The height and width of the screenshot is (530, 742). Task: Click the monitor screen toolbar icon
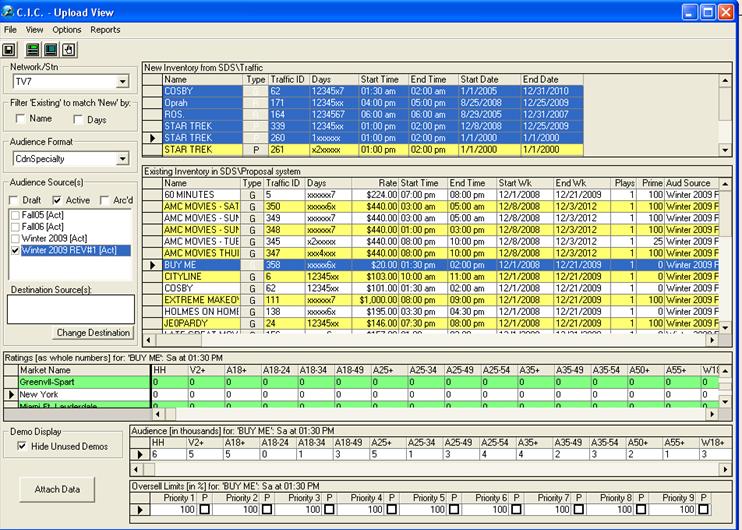tap(49, 48)
